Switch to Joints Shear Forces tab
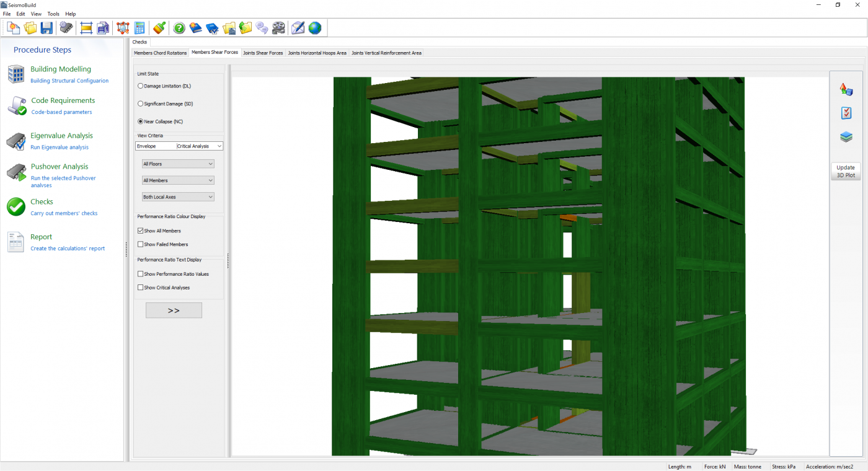868x471 pixels. (x=263, y=53)
